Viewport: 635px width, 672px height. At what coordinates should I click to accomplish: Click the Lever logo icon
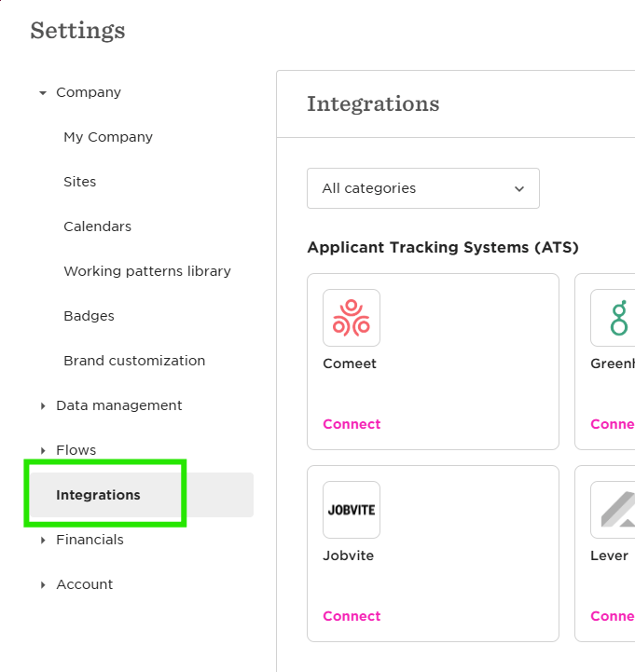click(613, 510)
